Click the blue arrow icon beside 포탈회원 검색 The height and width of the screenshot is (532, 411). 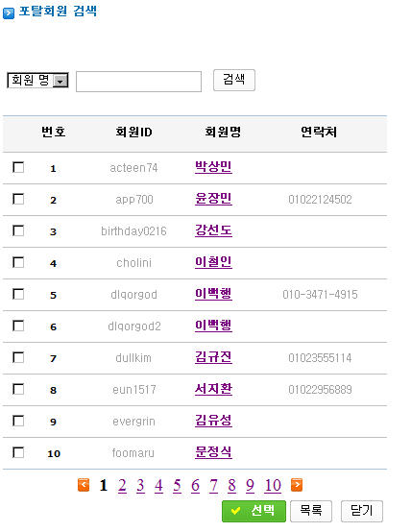pos(9,13)
